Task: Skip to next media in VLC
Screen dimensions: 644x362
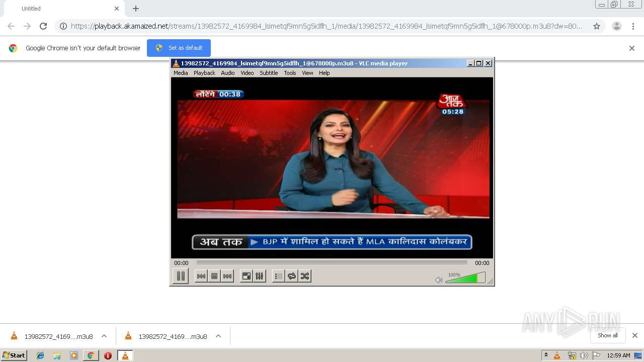Action: click(x=227, y=276)
